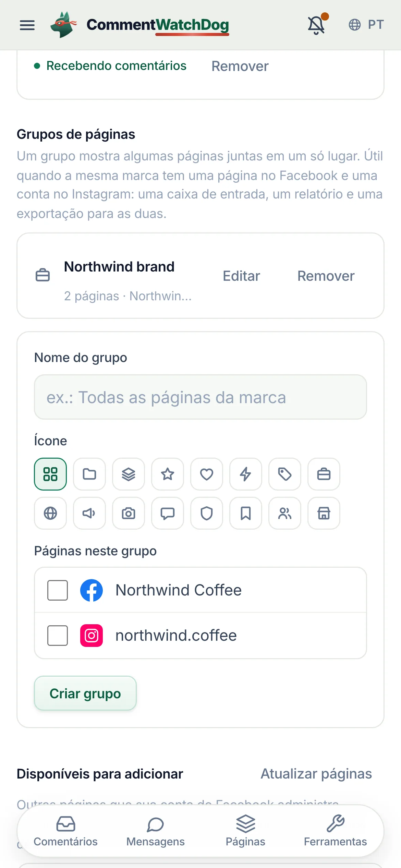Switch to the Comentários tab
Viewport: 401px width, 868px height.
pos(65,831)
